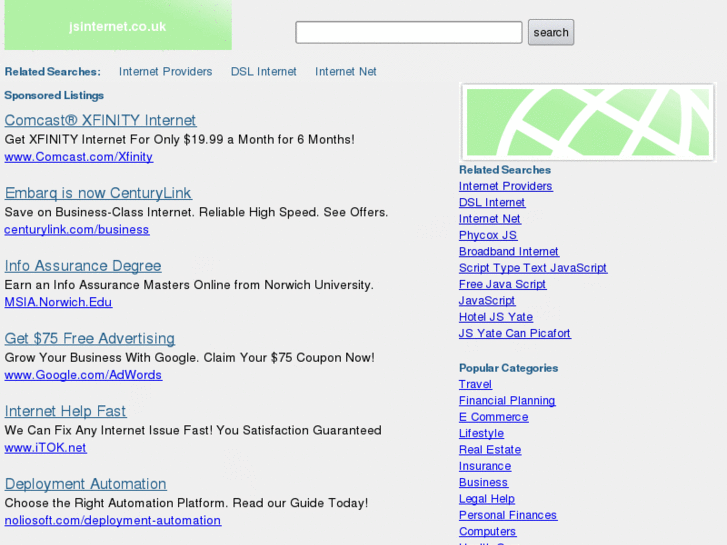Select Lifestyle category
Screen dimensions: 727x545
click(x=481, y=433)
